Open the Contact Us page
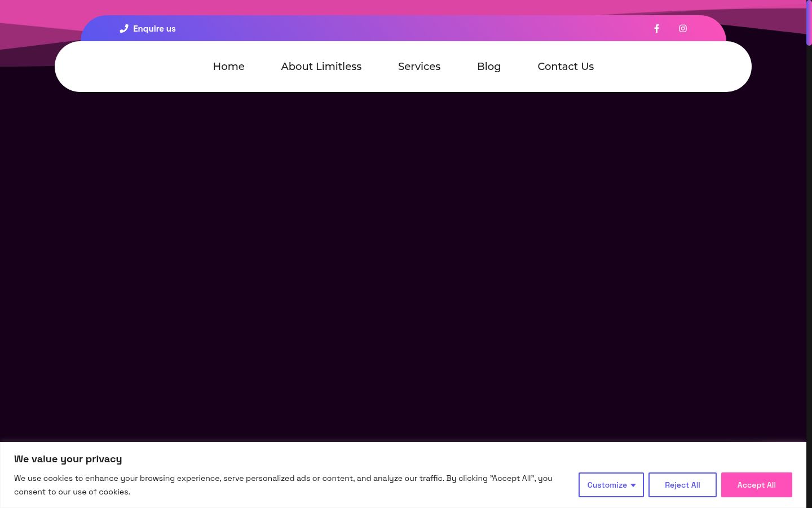The height and width of the screenshot is (508, 812). 566,67
